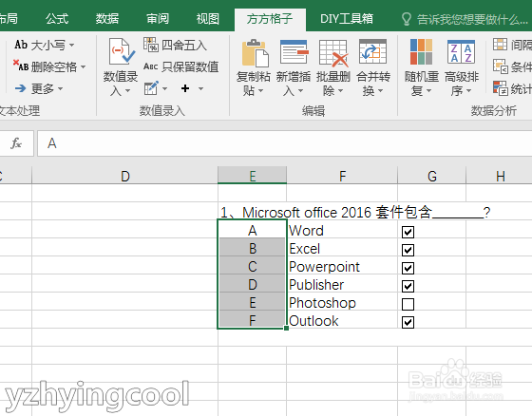Select column header D

coord(124,176)
